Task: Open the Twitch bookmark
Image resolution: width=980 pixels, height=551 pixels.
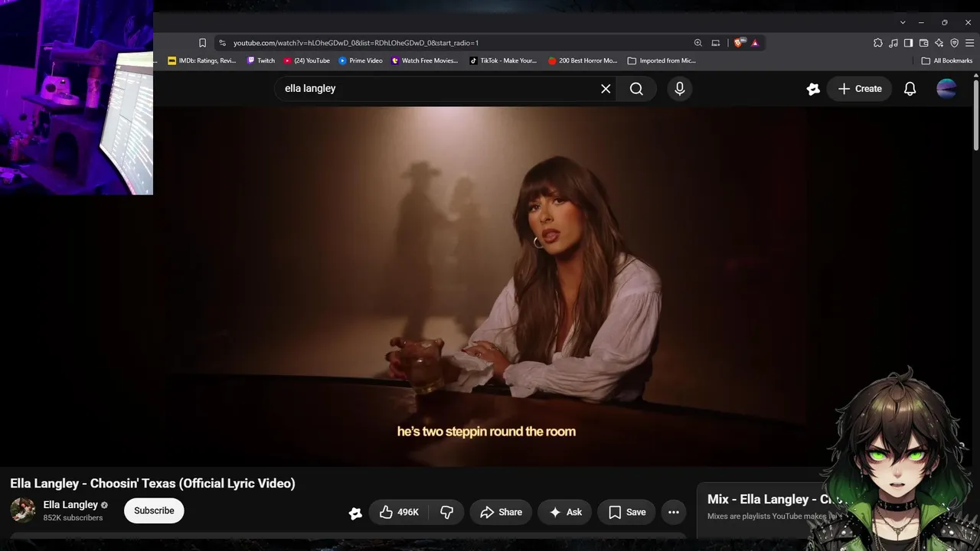Action: pos(261,60)
